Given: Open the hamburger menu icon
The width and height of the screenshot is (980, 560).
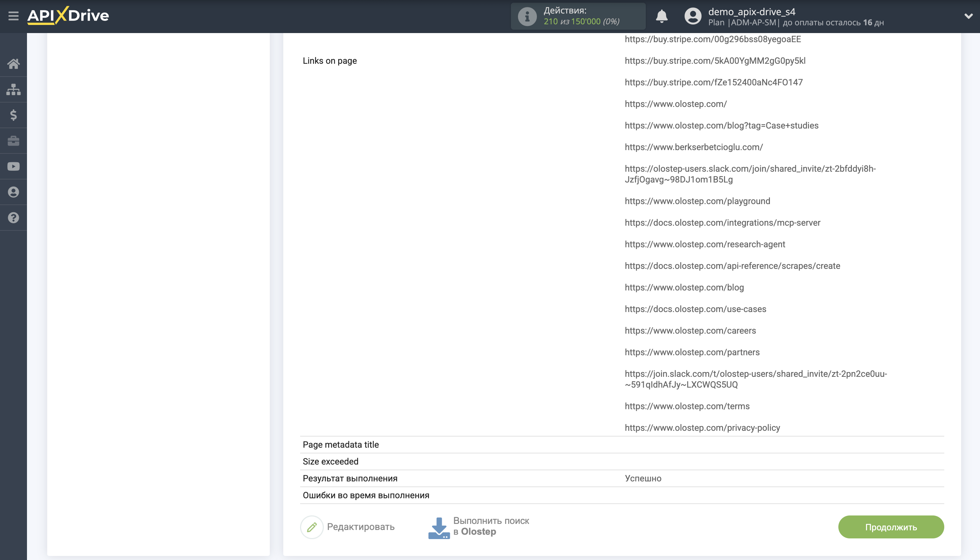Looking at the screenshot, I should coord(13,16).
